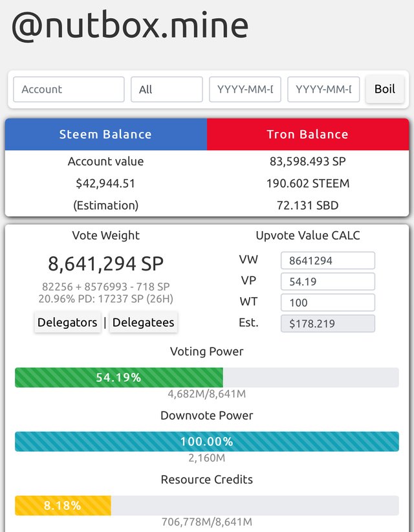This screenshot has height=532, width=414.
Task: Edit the VP value field 54.19
Action: click(x=328, y=282)
